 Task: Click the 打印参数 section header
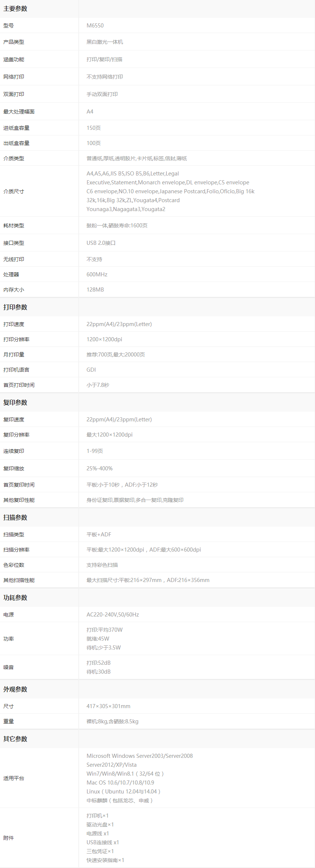(x=15, y=307)
